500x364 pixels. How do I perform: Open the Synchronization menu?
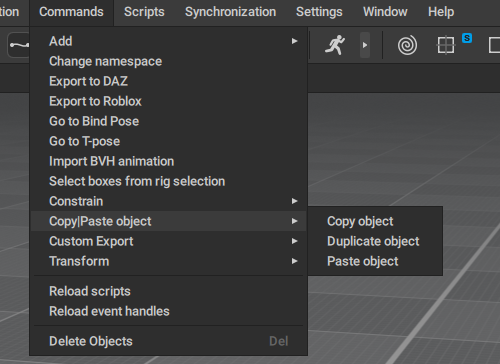[230, 12]
